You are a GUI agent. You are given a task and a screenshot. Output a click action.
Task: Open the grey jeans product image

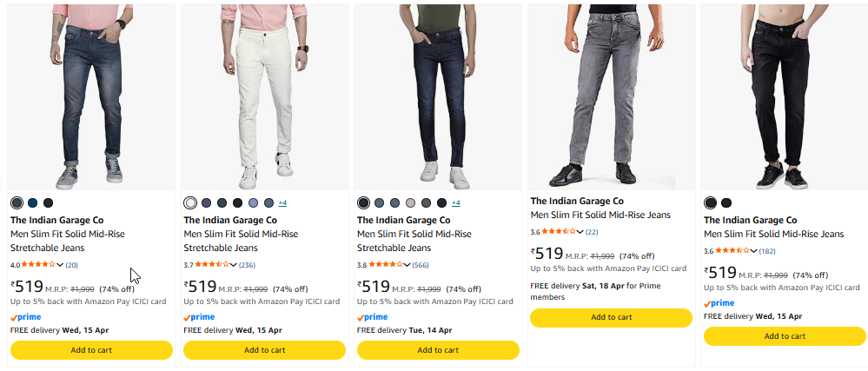point(612,96)
